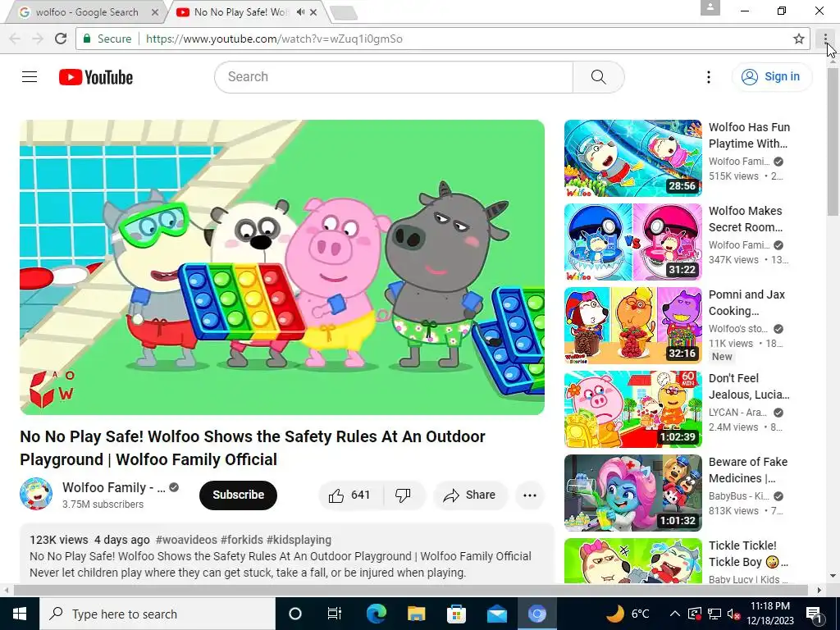Open File Explorer from taskbar

click(x=416, y=614)
